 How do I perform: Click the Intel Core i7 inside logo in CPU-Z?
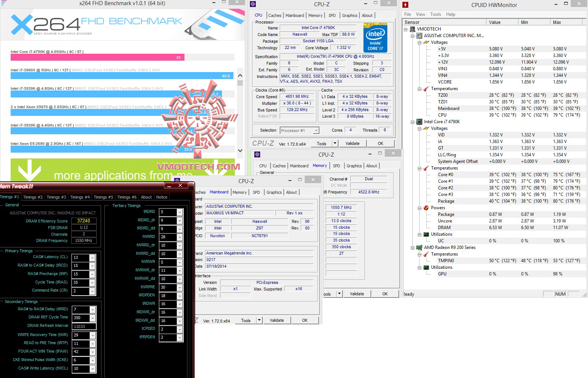375,38
